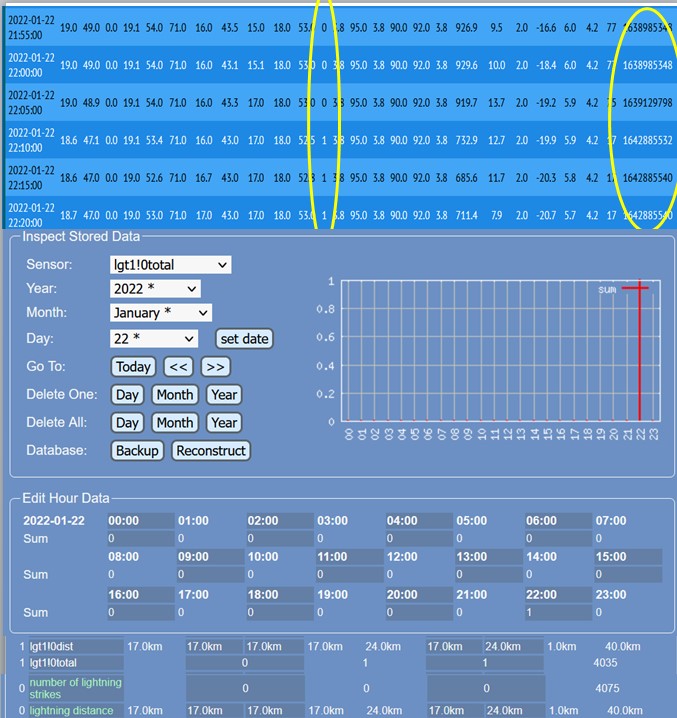Image resolution: width=677 pixels, height=718 pixels.
Task: Edit the Sum field under 18:00
Action: 280,612
